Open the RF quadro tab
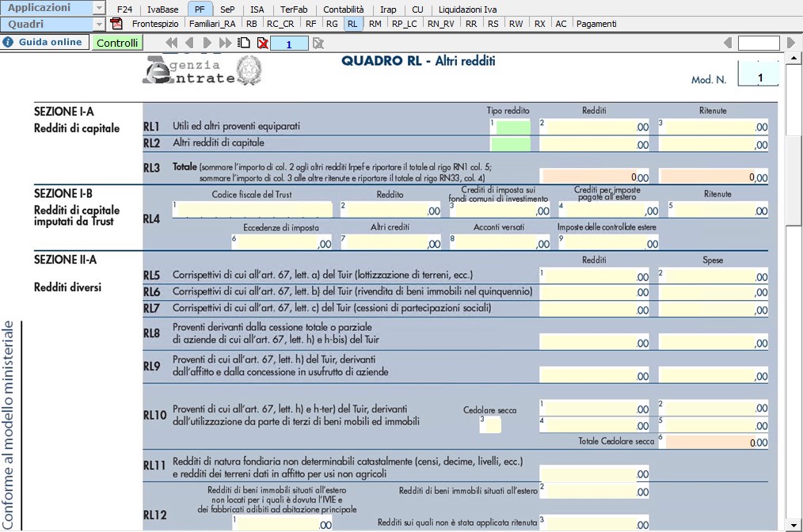 [311, 24]
